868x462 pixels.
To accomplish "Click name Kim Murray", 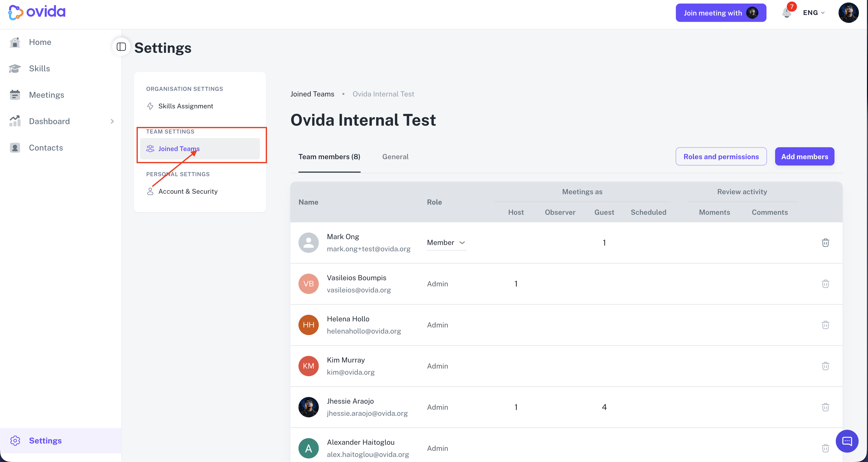I will tap(346, 360).
